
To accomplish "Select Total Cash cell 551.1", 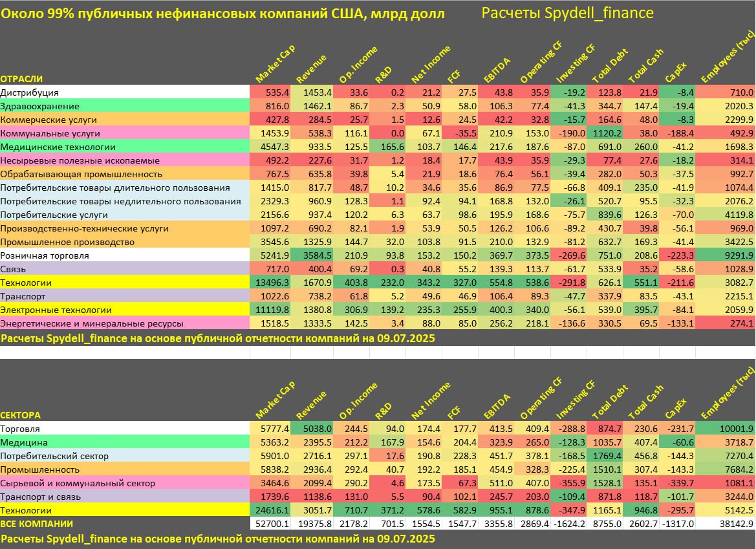I will point(641,283).
